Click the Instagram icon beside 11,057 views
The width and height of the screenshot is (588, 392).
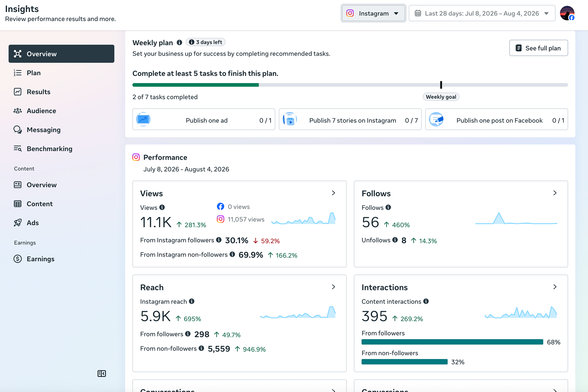click(221, 219)
